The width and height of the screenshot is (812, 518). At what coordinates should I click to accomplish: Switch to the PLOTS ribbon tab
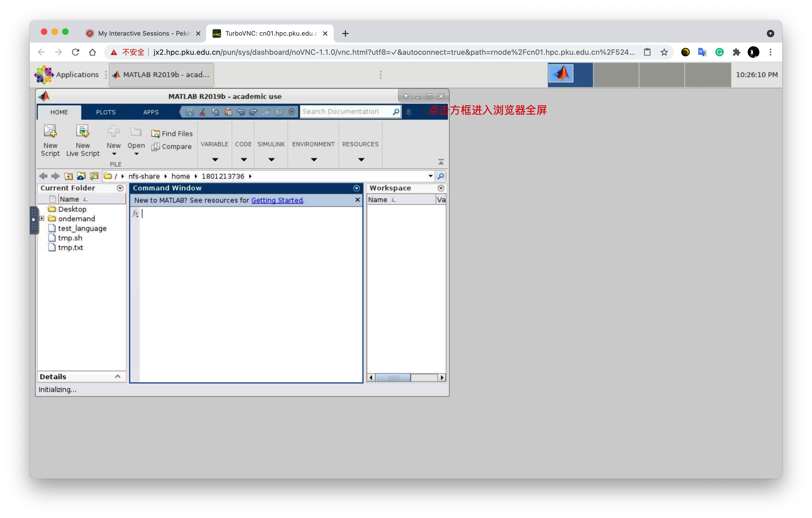point(105,112)
